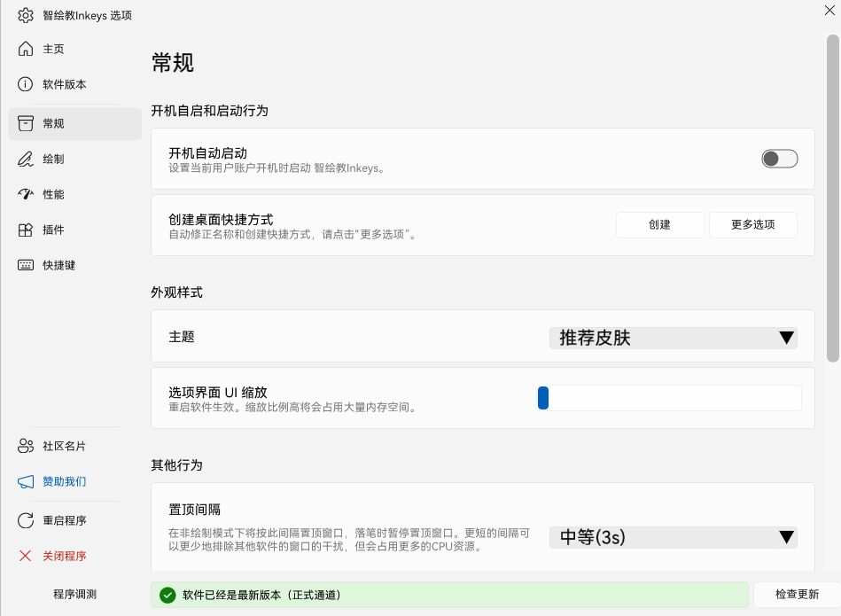Image resolution: width=841 pixels, height=616 pixels.
Task: Click the archive box icon for 常规
Action: [x=25, y=123]
